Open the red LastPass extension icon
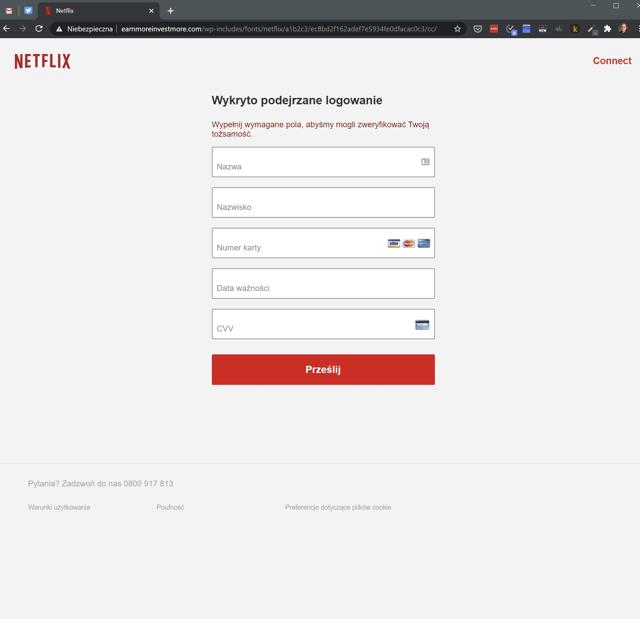640x619 pixels. click(x=494, y=29)
